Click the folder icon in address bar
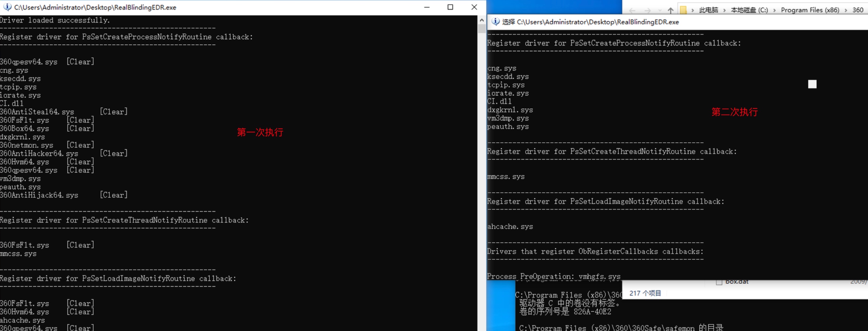Image resolution: width=868 pixels, height=331 pixels. pyautogui.click(x=683, y=10)
